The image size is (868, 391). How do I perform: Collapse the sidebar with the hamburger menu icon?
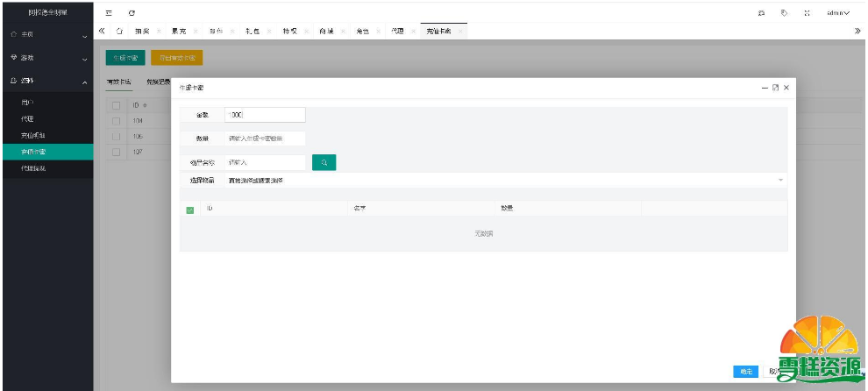pos(109,13)
